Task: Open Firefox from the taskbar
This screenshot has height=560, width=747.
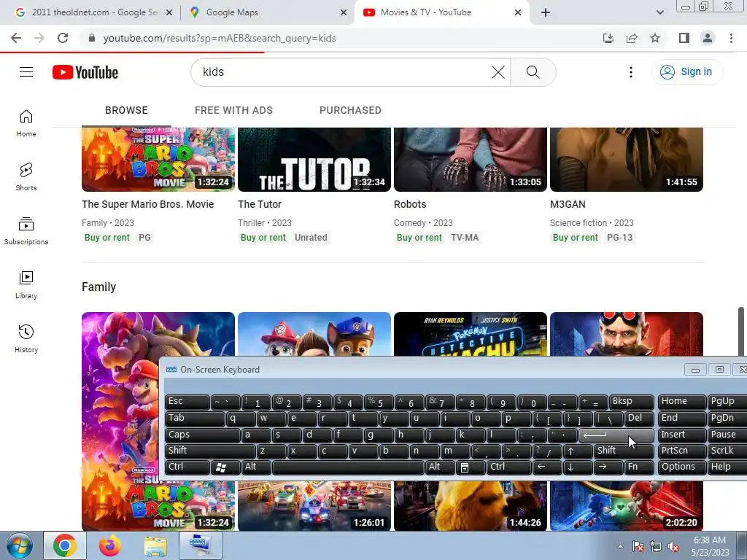Action: (x=110, y=545)
